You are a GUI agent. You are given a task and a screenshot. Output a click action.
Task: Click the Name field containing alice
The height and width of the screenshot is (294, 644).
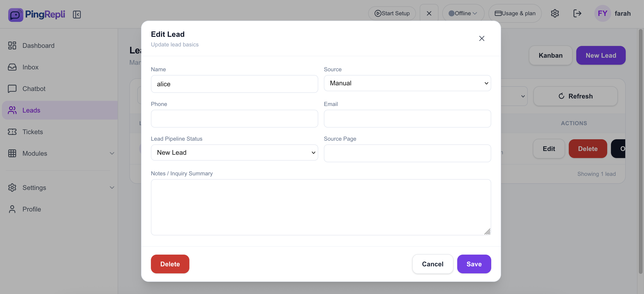click(234, 84)
